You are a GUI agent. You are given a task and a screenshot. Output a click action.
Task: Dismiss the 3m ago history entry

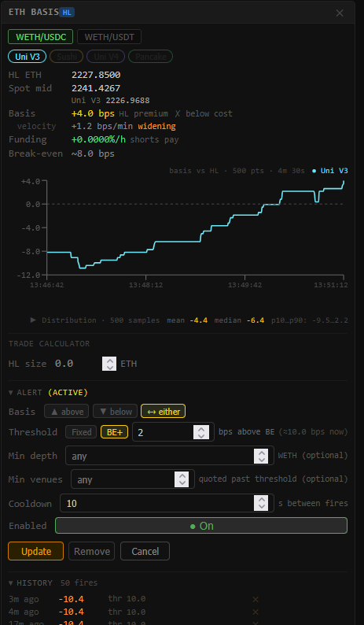coord(256,599)
